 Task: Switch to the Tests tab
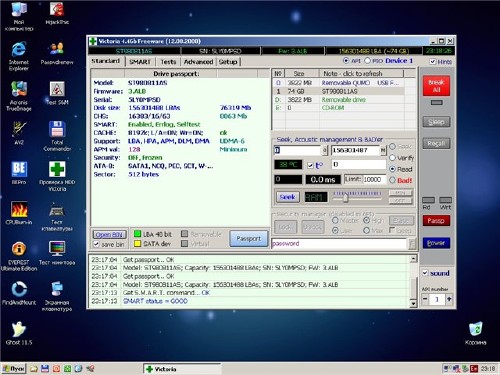168,62
